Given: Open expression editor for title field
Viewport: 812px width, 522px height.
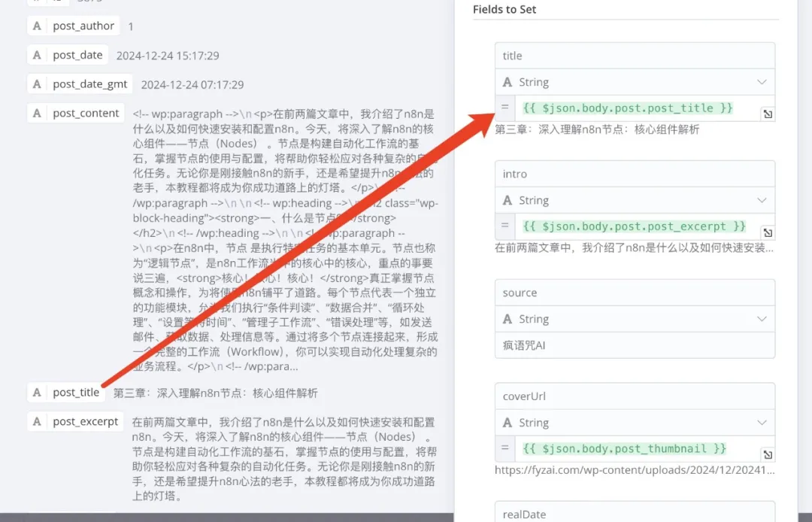Looking at the screenshot, I should click(x=768, y=114).
